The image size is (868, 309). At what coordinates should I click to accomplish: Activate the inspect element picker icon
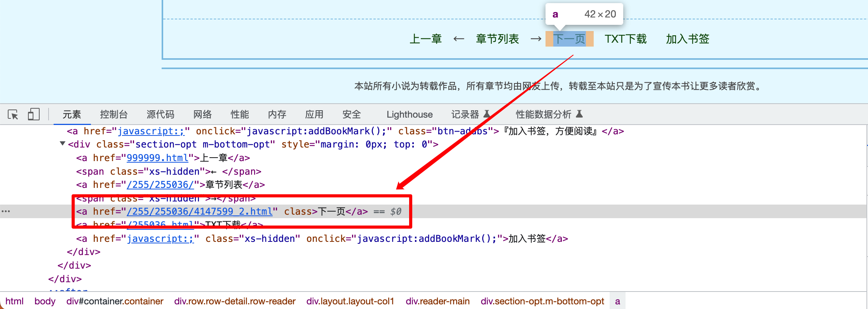[13, 115]
